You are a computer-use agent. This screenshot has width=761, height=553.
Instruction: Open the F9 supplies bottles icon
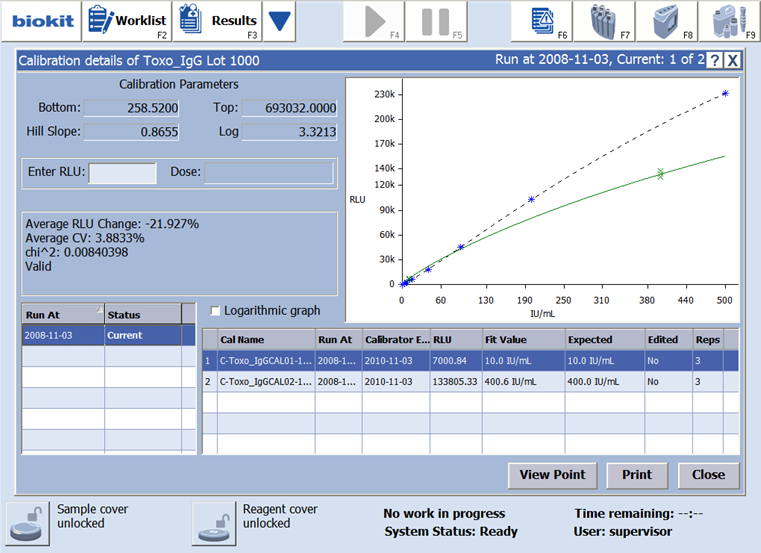pos(729,20)
